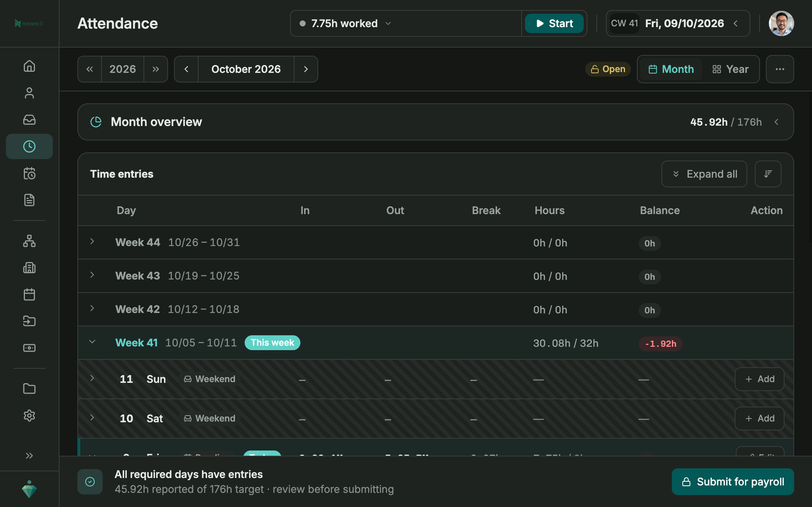
Task: Click Expand all button
Action: tap(704, 174)
